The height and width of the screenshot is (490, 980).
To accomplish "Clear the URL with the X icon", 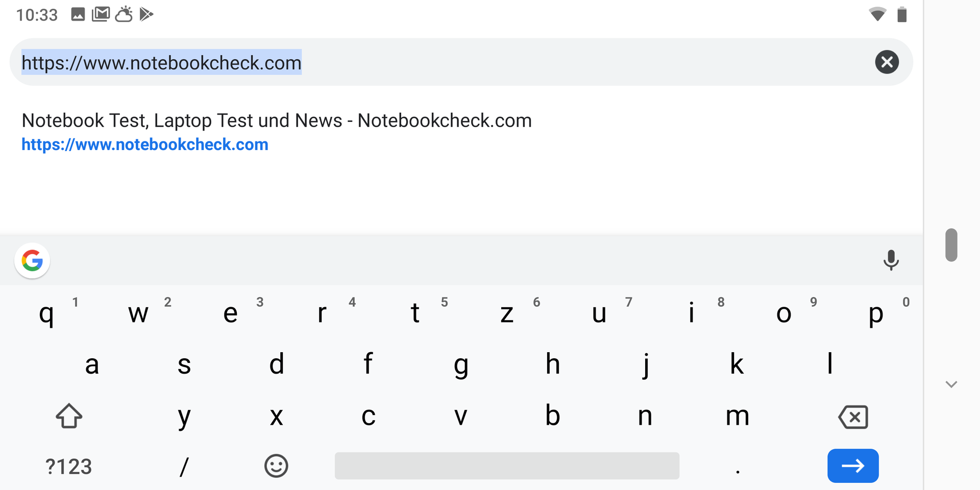I will pyautogui.click(x=887, y=62).
